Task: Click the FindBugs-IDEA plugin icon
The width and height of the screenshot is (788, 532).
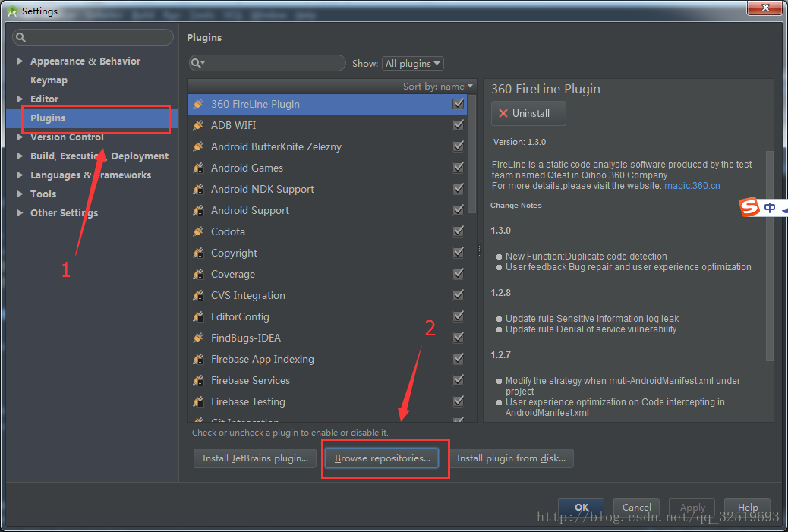Action: (x=198, y=338)
